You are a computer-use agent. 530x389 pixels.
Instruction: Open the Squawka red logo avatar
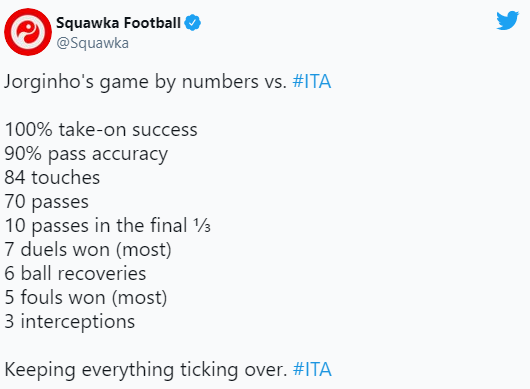point(28,32)
